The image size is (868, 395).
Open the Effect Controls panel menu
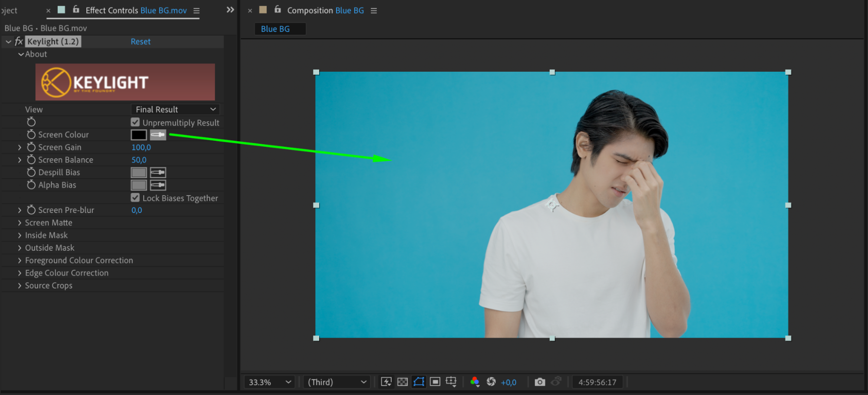click(x=196, y=11)
